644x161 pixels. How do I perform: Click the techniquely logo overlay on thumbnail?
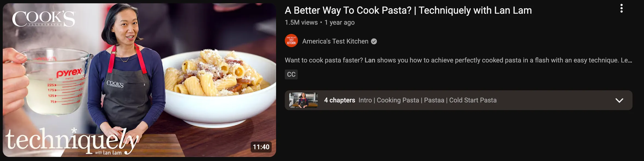(x=72, y=142)
